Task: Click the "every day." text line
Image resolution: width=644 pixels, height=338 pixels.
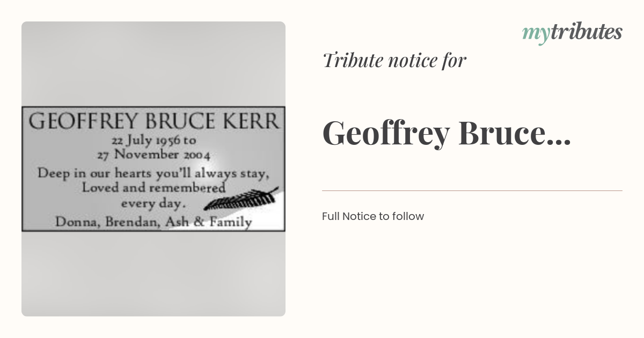Action: pos(153,204)
